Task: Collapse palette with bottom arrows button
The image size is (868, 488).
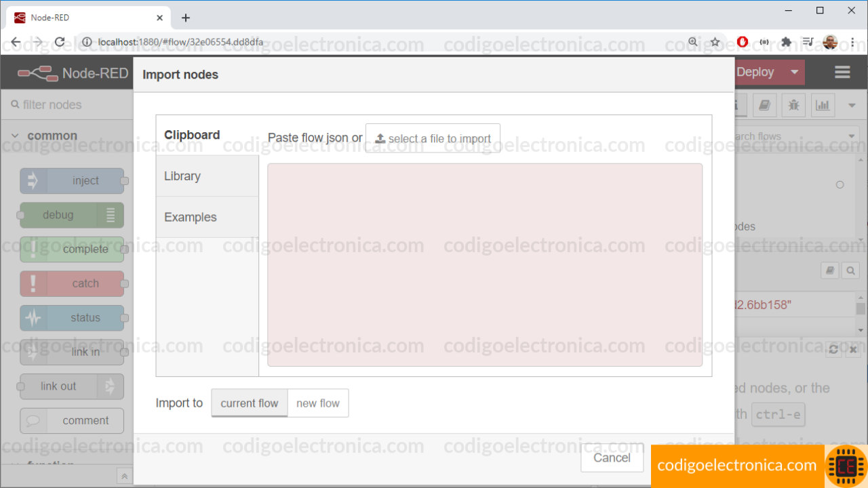Action: [x=124, y=476]
